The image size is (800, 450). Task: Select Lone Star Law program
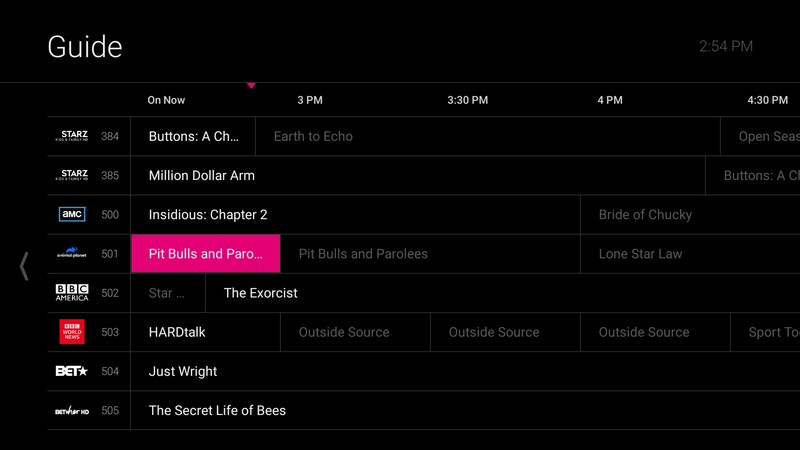click(x=640, y=254)
